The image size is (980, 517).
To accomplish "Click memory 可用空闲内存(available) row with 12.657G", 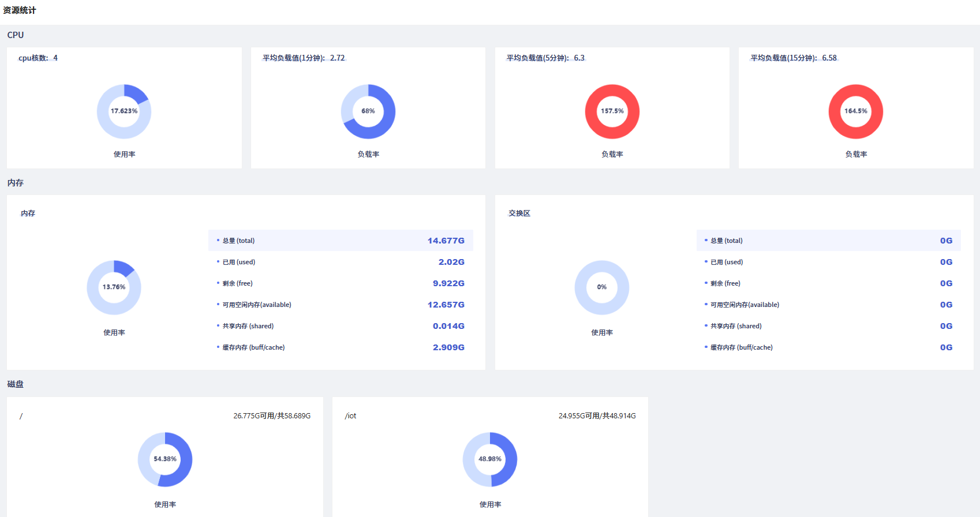I will (x=341, y=305).
